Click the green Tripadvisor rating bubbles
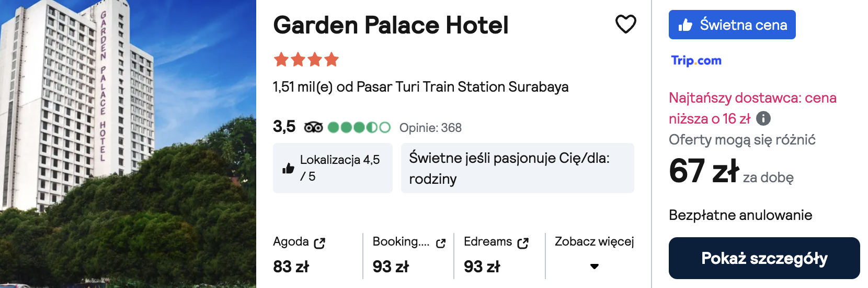 tap(359, 127)
